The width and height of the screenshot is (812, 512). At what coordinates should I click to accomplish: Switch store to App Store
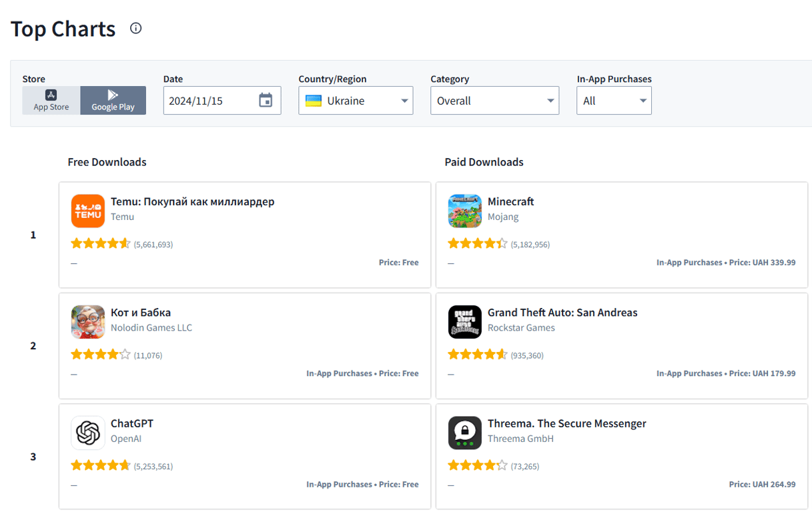pyautogui.click(x=51, y=100)
